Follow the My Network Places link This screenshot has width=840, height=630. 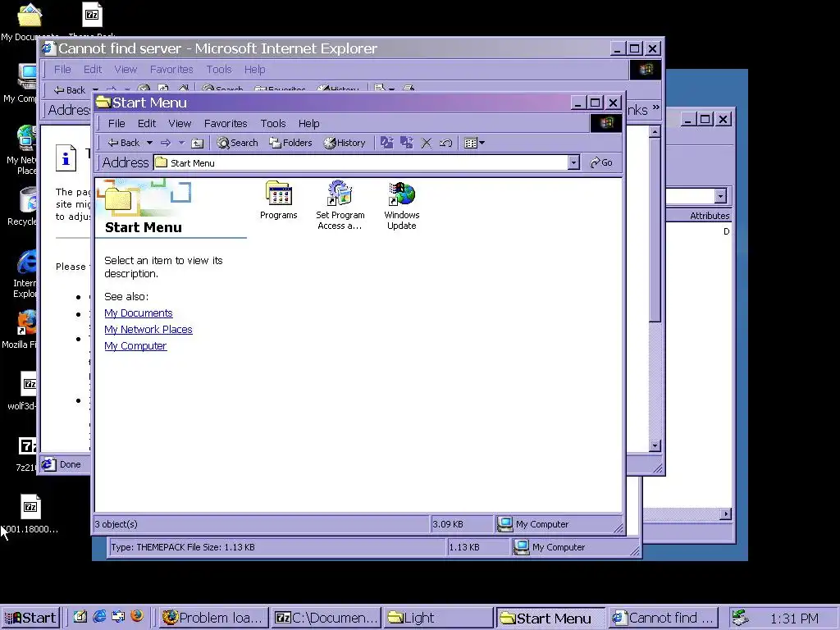pyautogui.click(x=148, y=330)
